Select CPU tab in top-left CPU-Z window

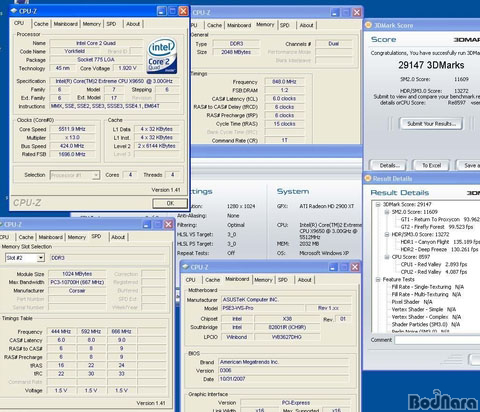tap(19, 23)
